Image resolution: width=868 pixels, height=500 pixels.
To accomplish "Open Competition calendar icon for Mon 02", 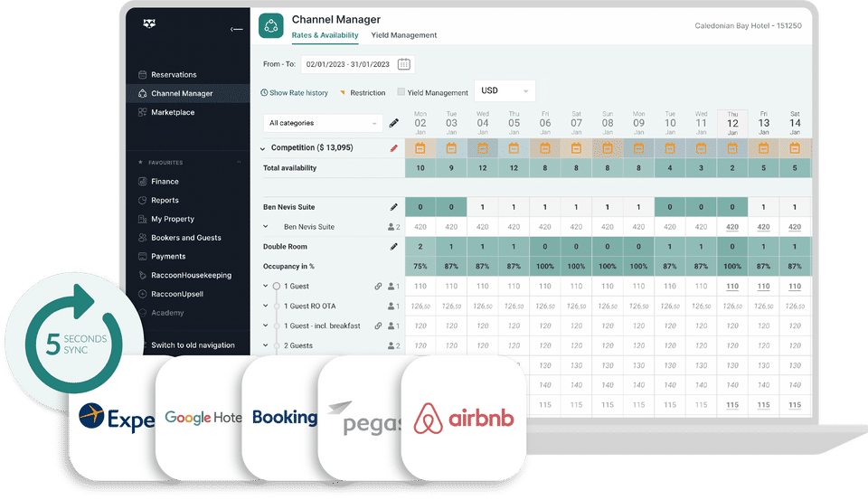I will pyautogui.click(x=420, y=148).
